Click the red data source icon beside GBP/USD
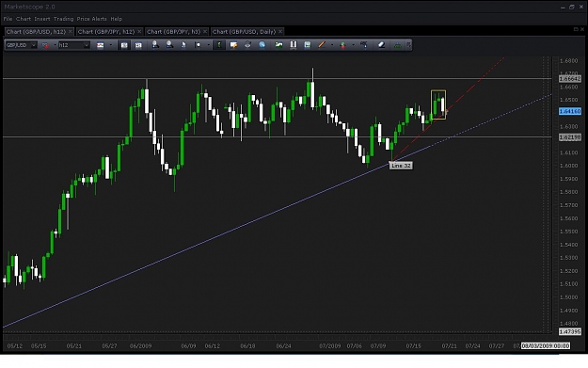 (x=45, y=45)
